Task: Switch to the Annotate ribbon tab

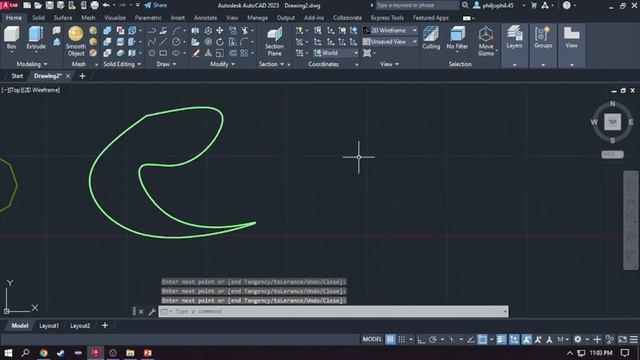Action: click(x=205, y=18)
